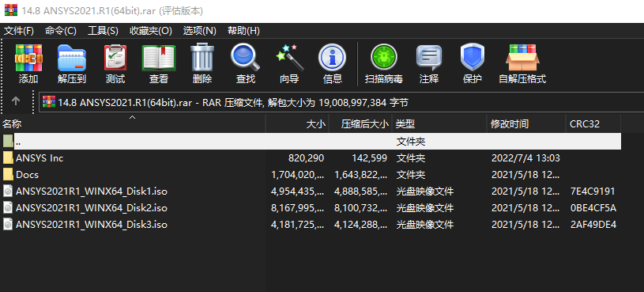Click the Disk1.iso file icon
The width and height of the screenshot is (644, 292).
tap(8, 192)
